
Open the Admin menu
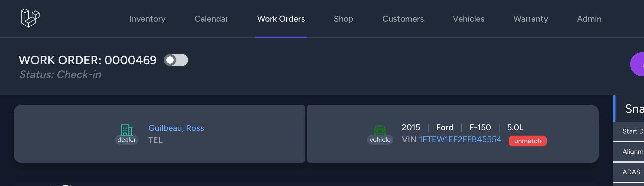589,19
